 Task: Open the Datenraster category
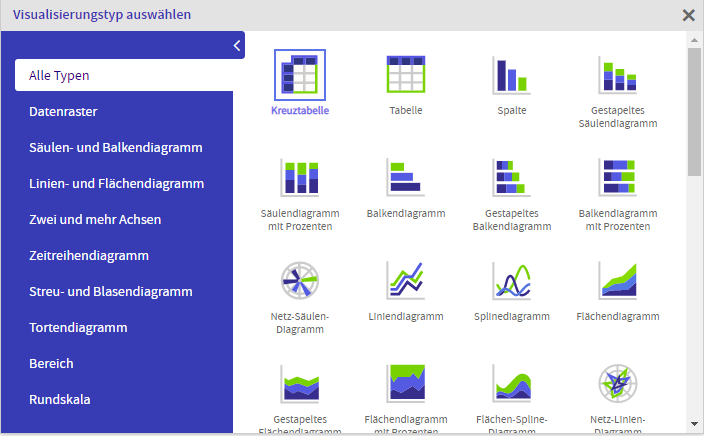pos(63,112)
